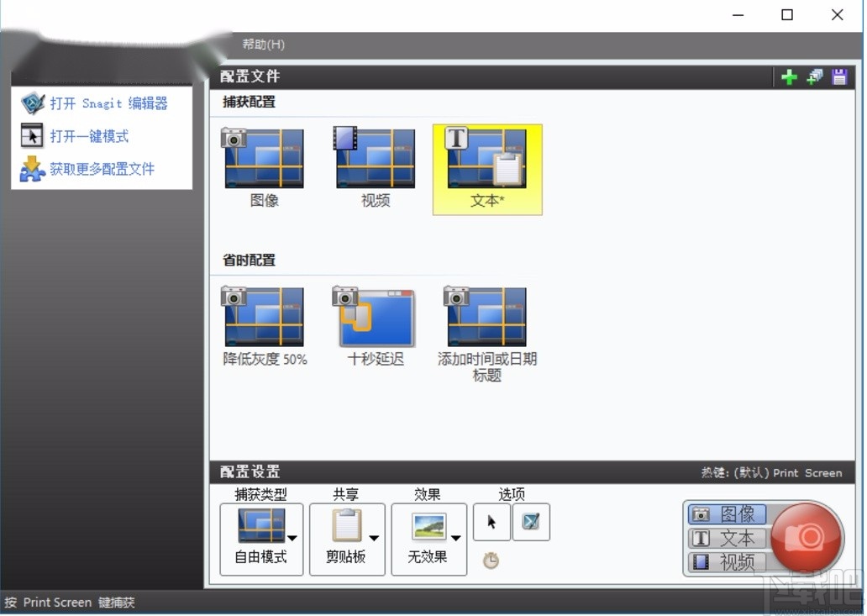Viewport: 867px width, 616px height.
Task: Maximize the Snagit window
Action: (787, 15)
